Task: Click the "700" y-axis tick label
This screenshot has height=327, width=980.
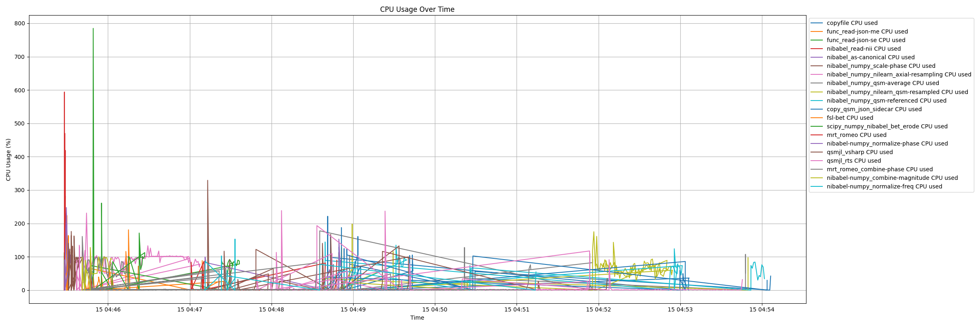Action: coord(20,57)
